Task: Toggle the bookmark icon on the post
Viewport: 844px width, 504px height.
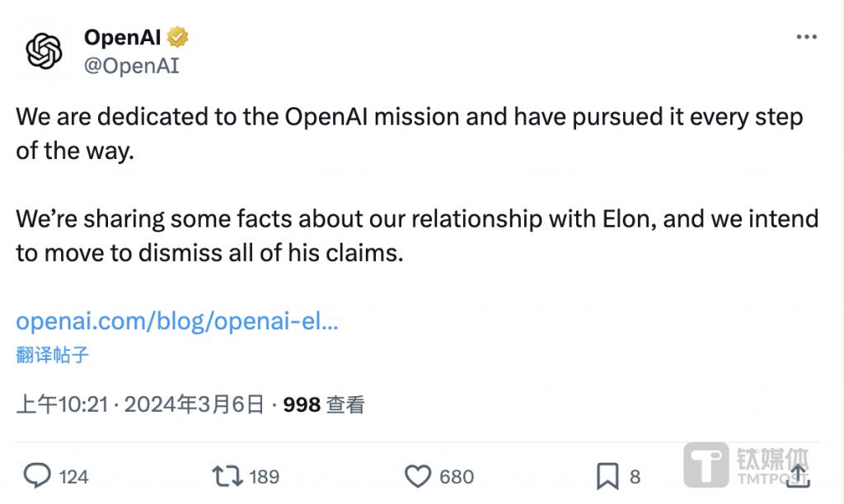Action: (607, 475)
